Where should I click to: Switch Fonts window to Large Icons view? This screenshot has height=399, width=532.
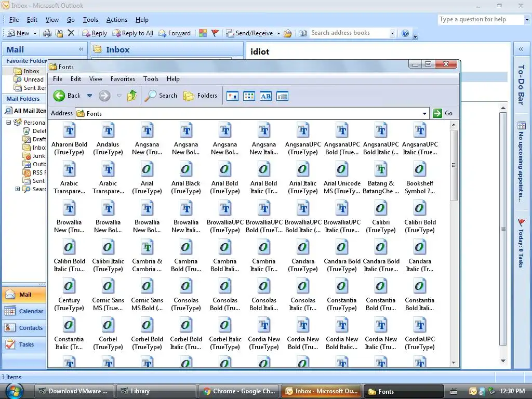point(232,96)
